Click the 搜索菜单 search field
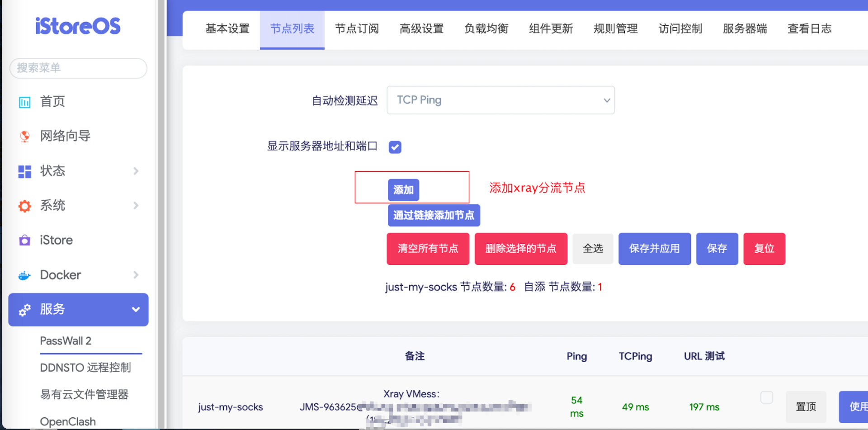This screenshot has width=868, height=430. point(78,68)
